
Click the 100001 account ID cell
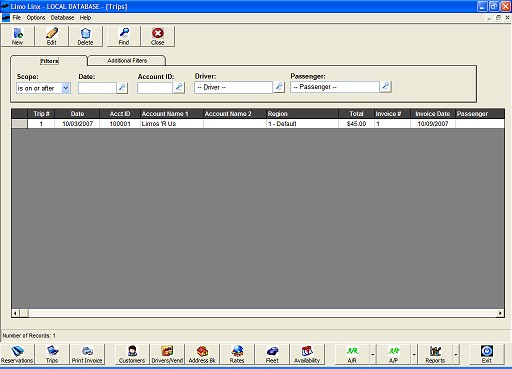pyautogui.click(x=120, y=124)
